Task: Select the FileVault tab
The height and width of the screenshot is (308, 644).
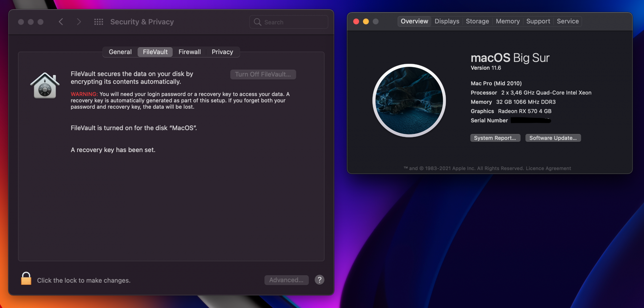Action: coord(155,52)
